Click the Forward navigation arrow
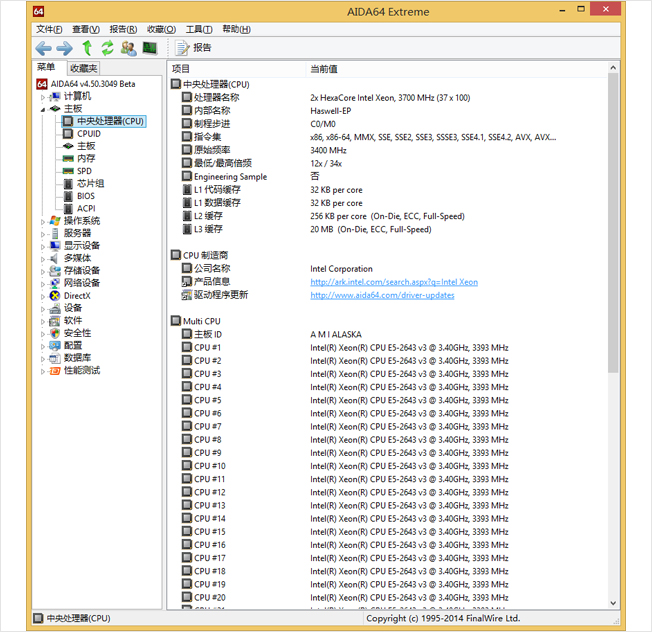Screen dimensions: 652x632 tap(64, 48)
